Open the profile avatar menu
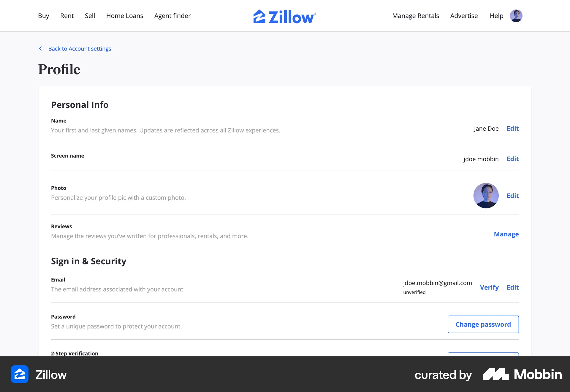570x392 pixels. pyautogui.click(x=517, y=16)
